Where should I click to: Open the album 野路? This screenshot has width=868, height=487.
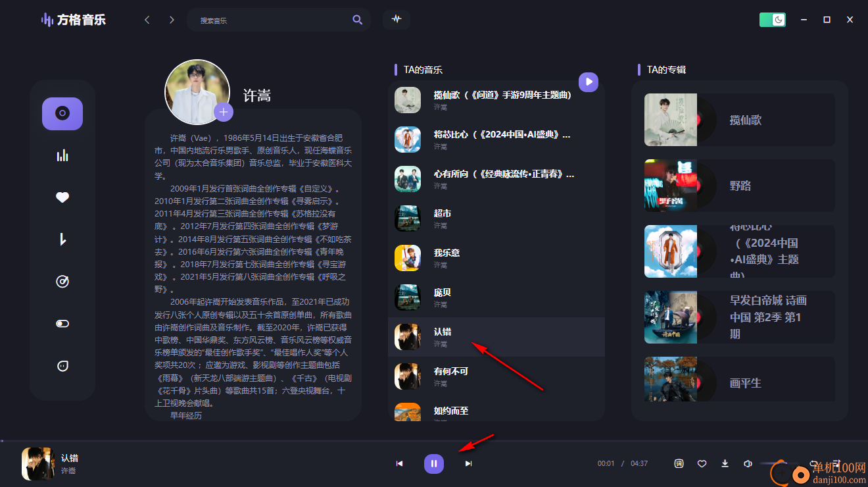(740, 186)
